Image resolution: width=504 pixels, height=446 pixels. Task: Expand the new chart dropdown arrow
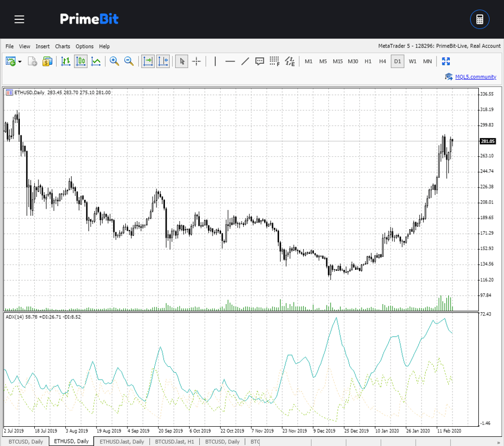tap(20, 62)
